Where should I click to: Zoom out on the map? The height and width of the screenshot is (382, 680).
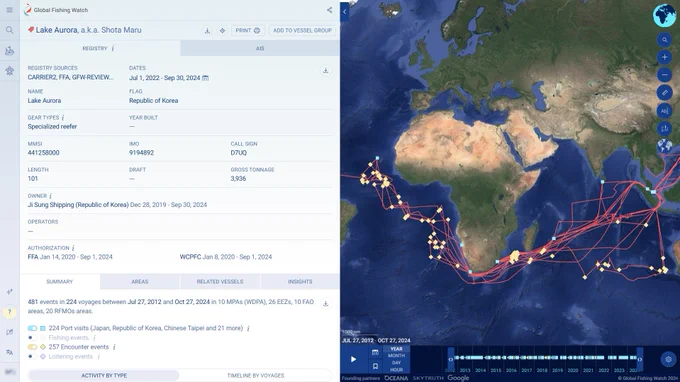coord(664,75)
